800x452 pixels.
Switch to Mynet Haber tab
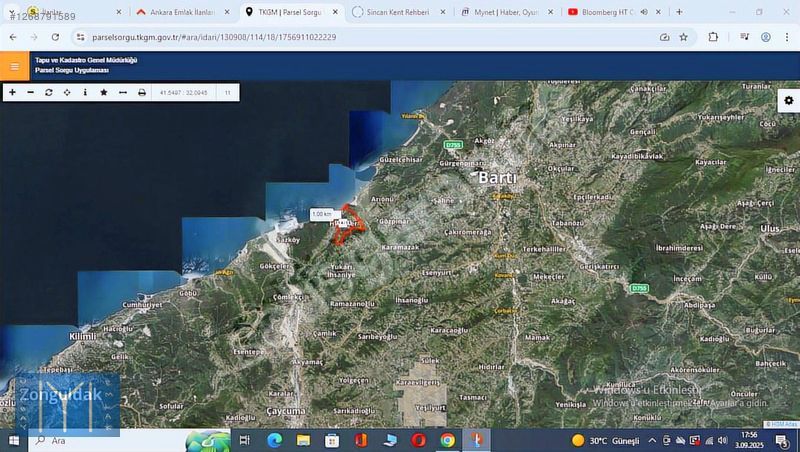500,12
